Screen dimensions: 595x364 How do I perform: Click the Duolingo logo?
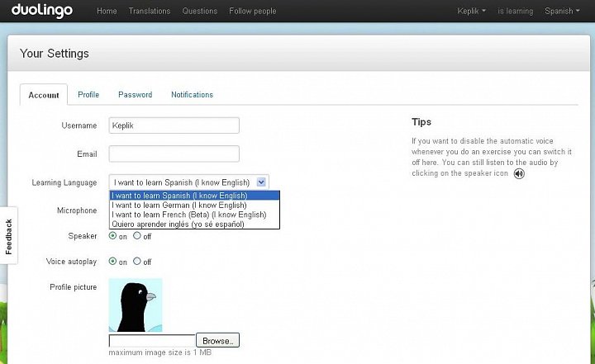(41, 12)
